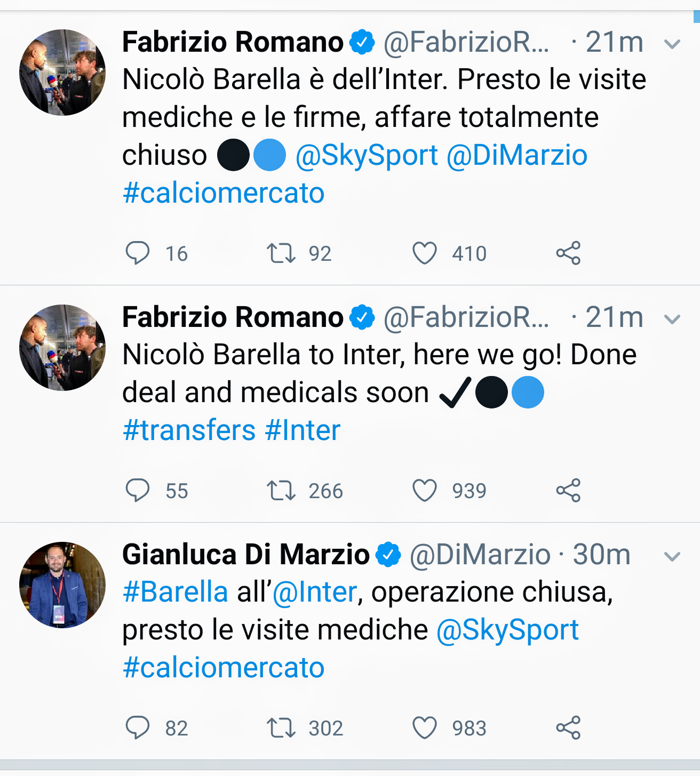The width and height of the screenshot is (700, 776).
Task: Share the first Fabrizio Romano tweet
Action: click(568, 253)
